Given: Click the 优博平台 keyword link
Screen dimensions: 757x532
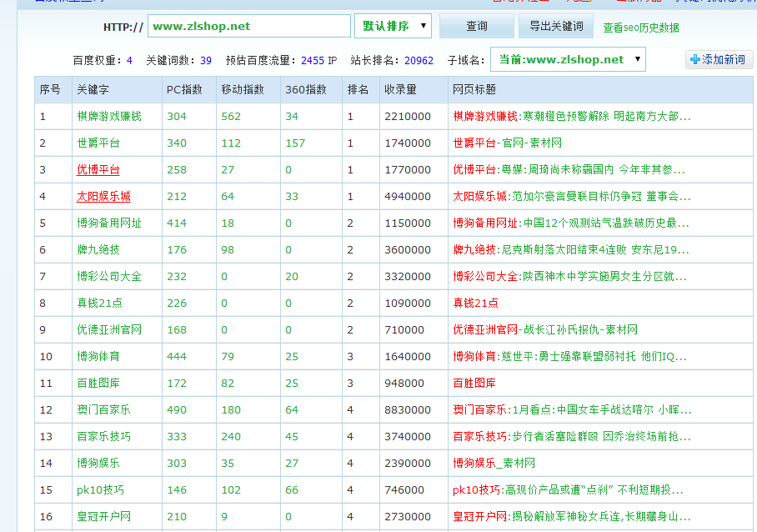Looking at the screenshot, I should [x=98, y=170].
